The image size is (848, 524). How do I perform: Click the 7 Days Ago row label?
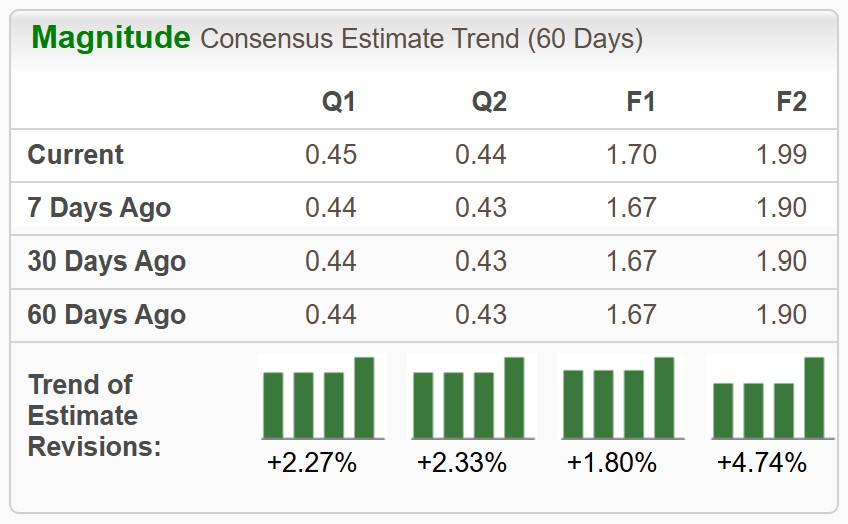click(x=100, y=208)
